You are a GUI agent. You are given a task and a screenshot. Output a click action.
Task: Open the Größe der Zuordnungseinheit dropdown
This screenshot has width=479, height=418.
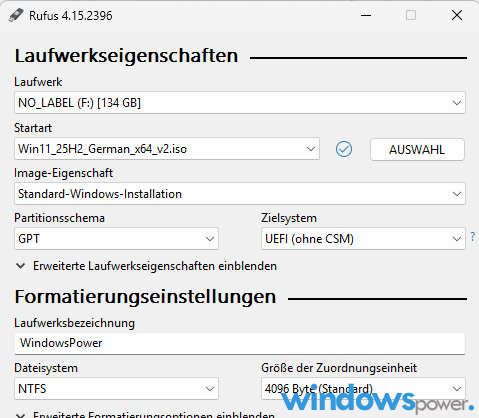(363, 389)
